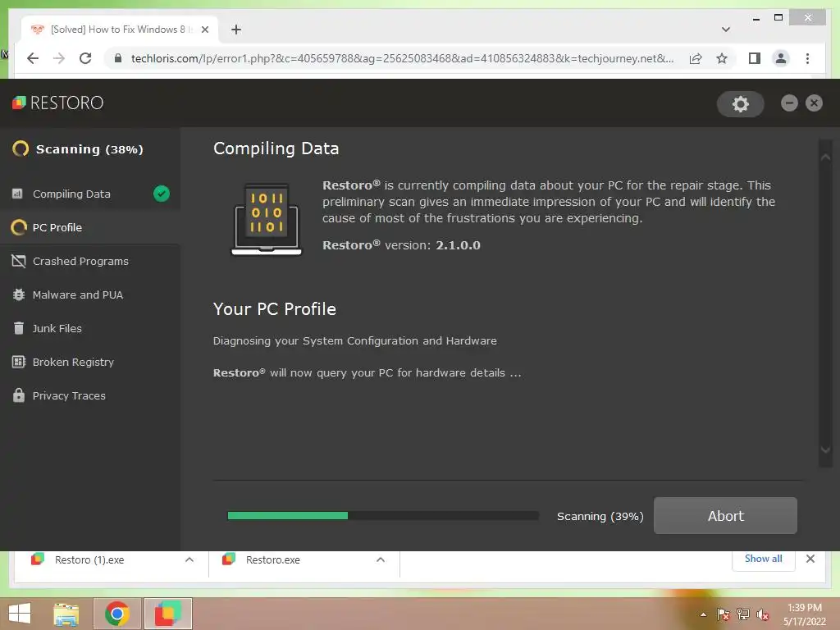Open Restoro settings gear
Screen dimensions: 840x630
[x=741, y=104]
